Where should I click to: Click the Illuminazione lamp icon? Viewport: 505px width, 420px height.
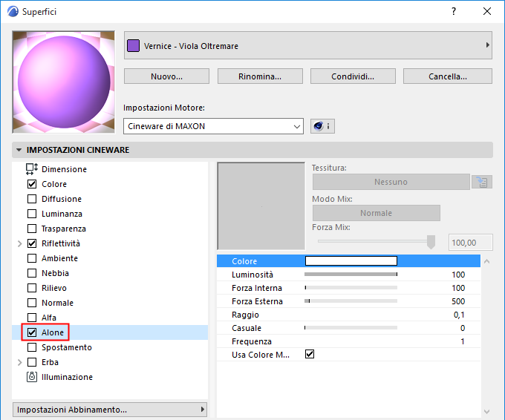click(31, 377)
